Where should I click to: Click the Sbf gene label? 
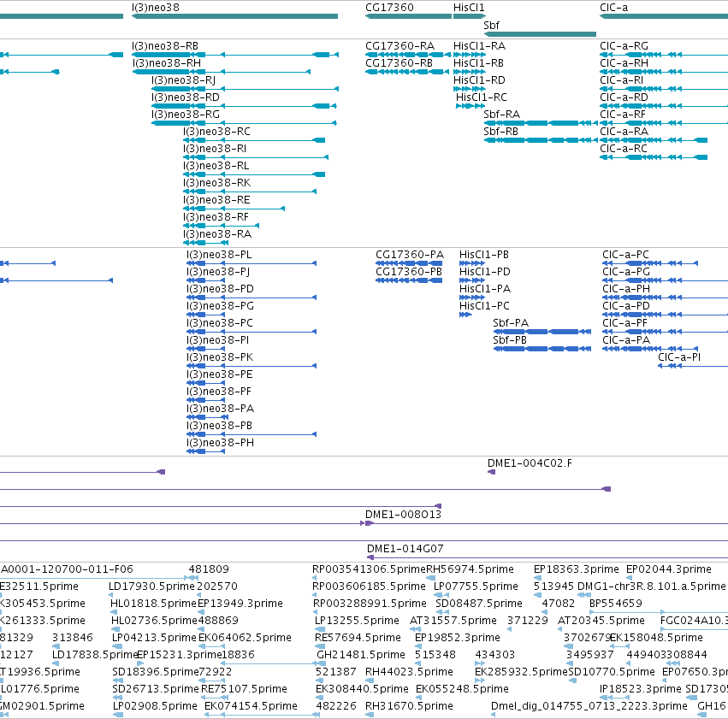491,25
